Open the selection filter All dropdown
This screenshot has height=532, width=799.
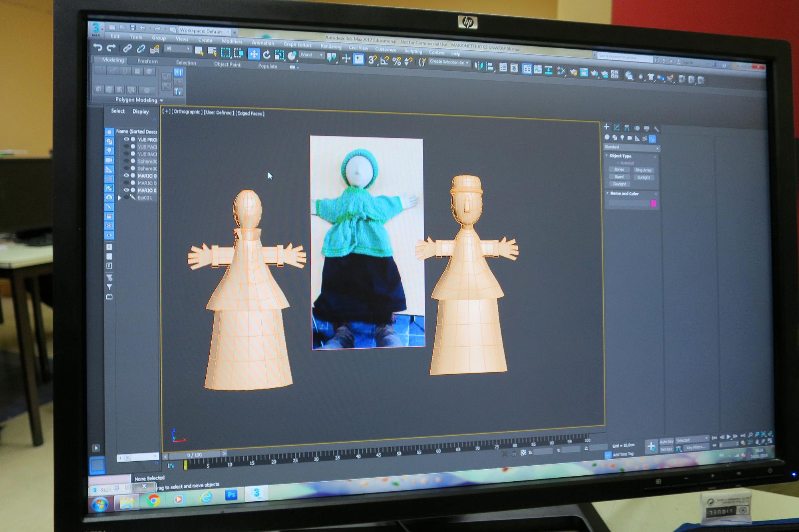(178, 49)
